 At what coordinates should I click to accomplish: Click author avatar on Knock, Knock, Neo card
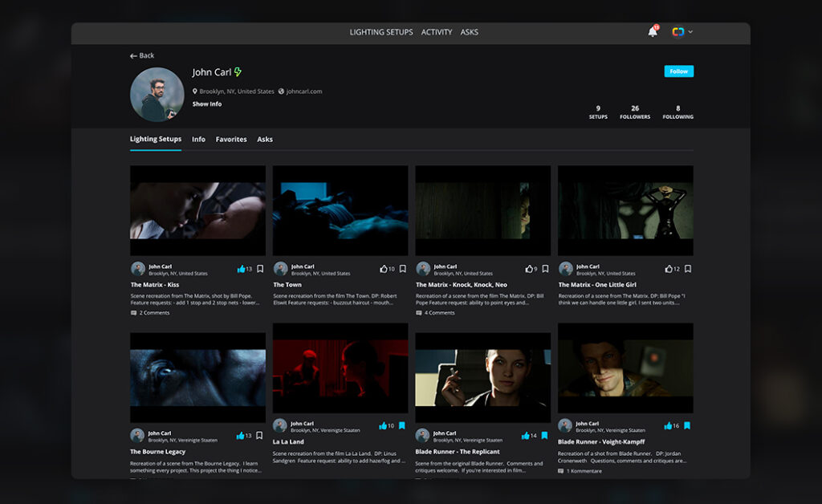tap(423, 269)
